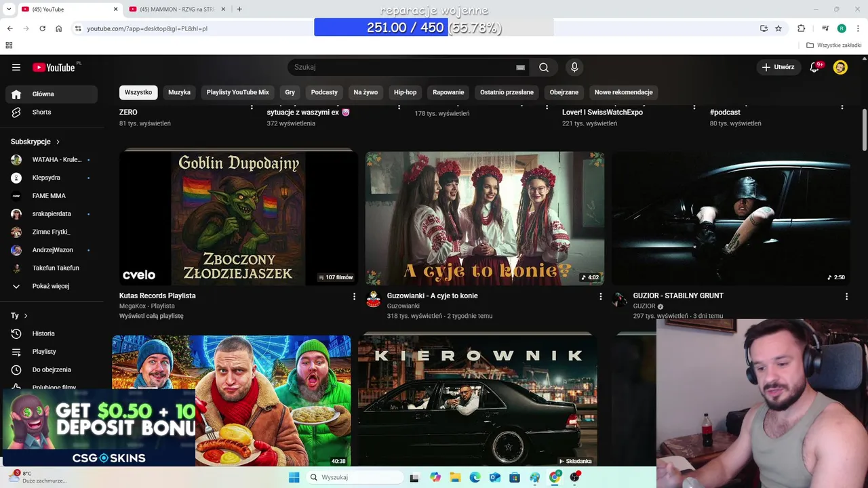The height and width of the screenshot is (488, 868).
Task: Open Chrome media controls icon
Action: [825, 28]
